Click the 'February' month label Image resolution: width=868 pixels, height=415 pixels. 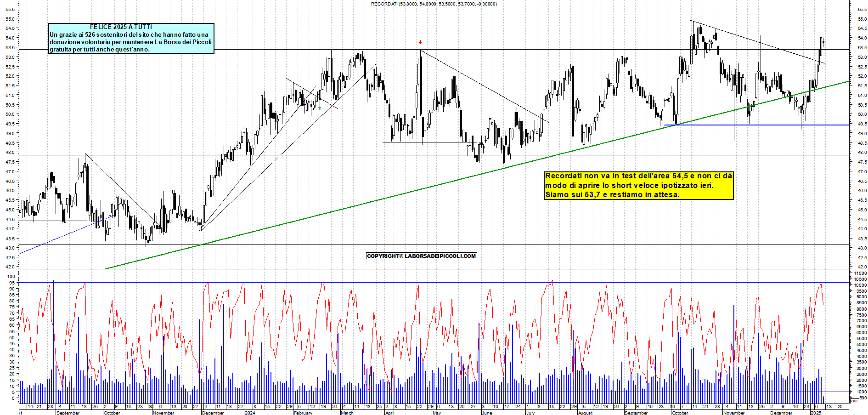303,413
